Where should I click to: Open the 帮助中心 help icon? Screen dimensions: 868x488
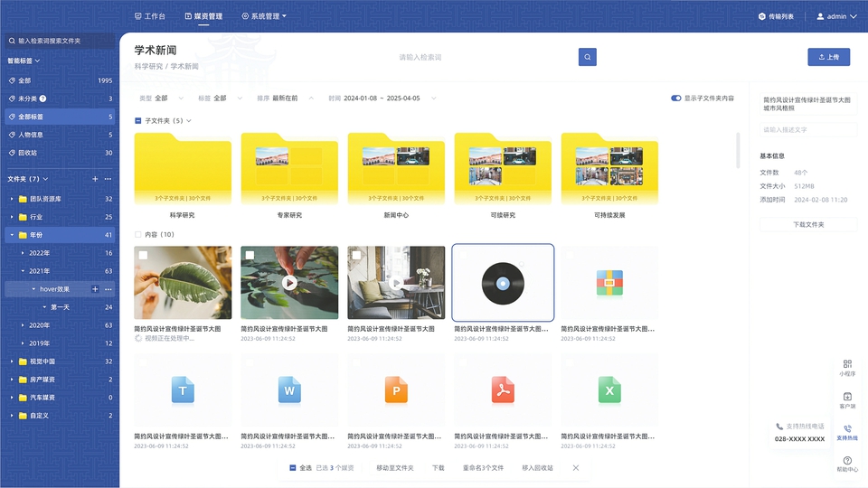click(x=847, y=461)
